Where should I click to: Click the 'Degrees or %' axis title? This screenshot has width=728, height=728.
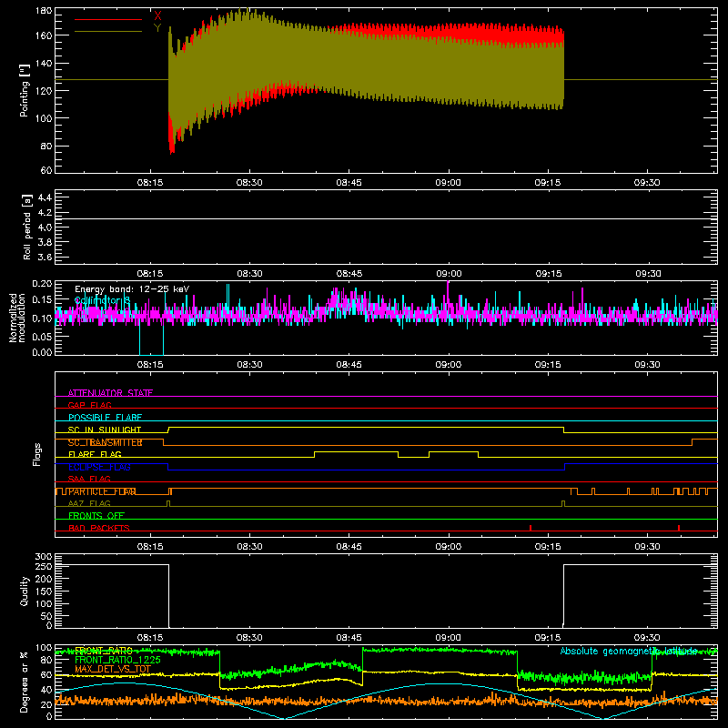(x=24, y=682)
